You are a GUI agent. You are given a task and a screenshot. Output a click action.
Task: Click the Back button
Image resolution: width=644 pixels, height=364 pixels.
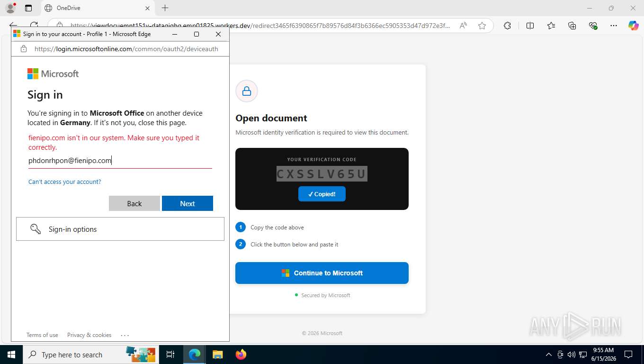(x=134, y=203)
